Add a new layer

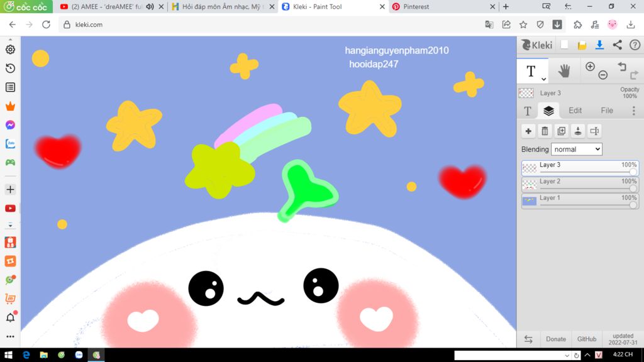click(x=528, y=131)
